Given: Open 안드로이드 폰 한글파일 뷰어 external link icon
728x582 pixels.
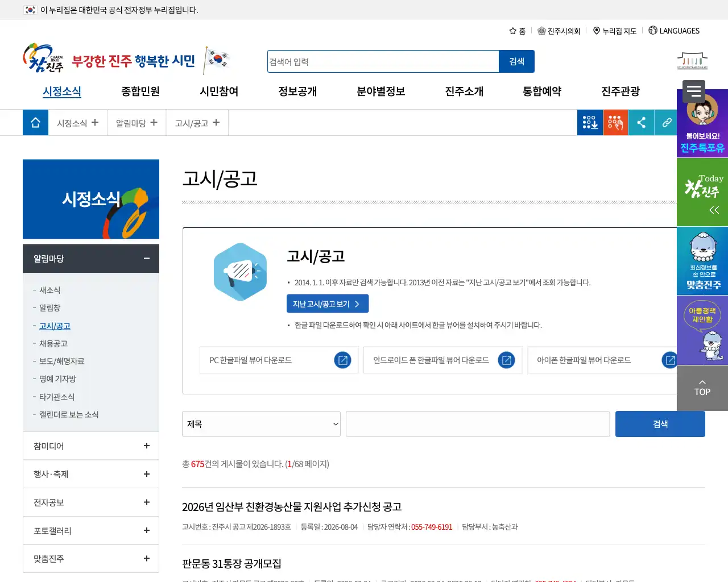Looking at the screenshot, I should (506, 360).
